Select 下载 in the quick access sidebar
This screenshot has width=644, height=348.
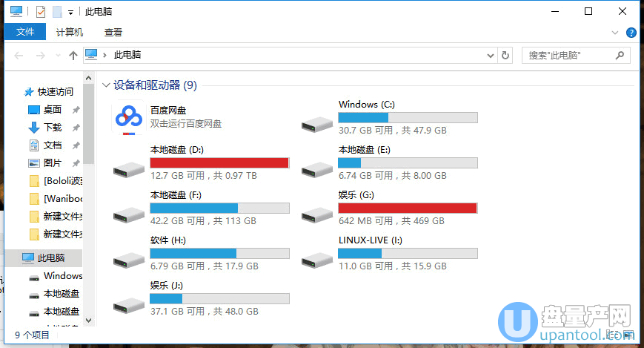click(52, 128)
